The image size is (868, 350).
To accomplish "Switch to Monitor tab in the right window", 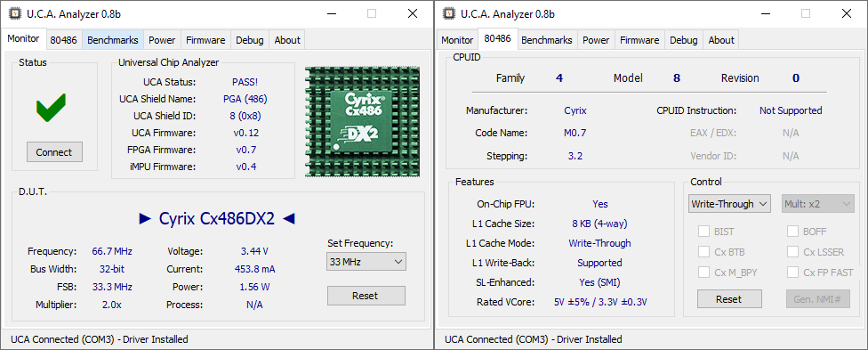I will click(457, 40).
